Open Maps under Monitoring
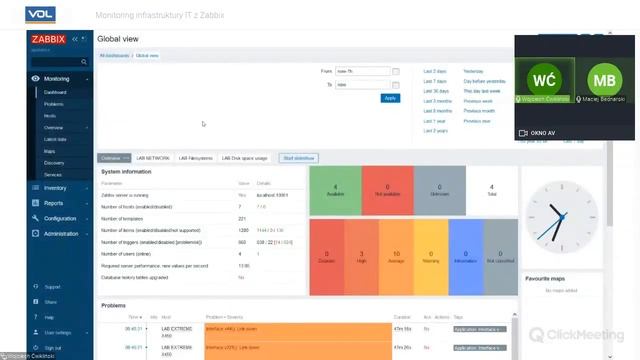The image size is (640, 360). [x=49, y=151]
